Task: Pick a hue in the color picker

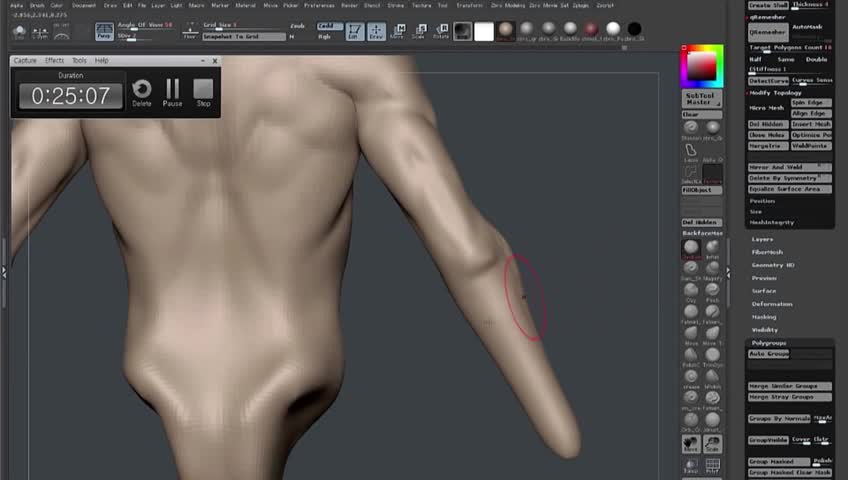Action: coord(701,66)
